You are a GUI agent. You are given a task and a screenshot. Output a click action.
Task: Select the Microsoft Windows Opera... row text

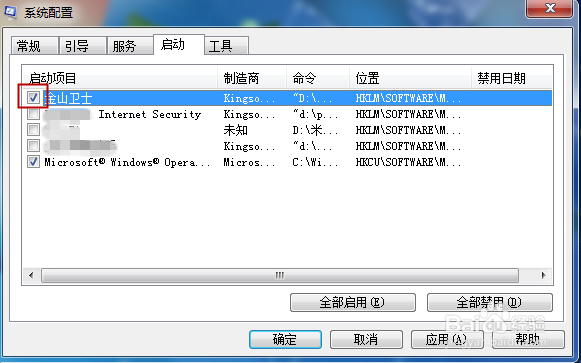[127, 162]
